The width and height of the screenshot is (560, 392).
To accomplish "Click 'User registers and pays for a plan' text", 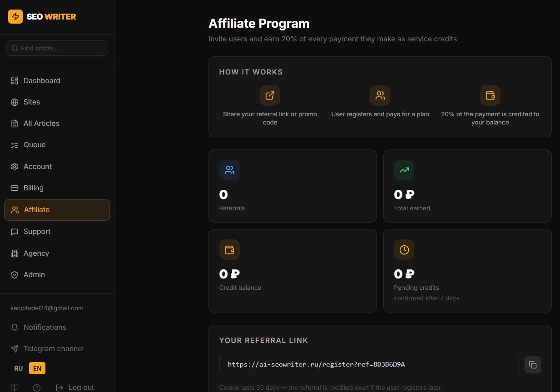I will click(380, 114).
